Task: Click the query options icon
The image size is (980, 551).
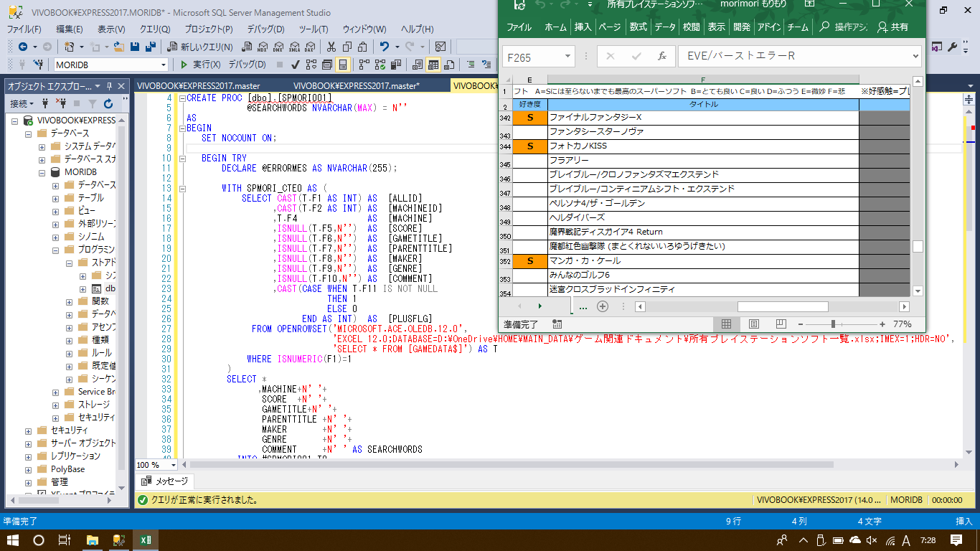Action: [x=326, y=65]
